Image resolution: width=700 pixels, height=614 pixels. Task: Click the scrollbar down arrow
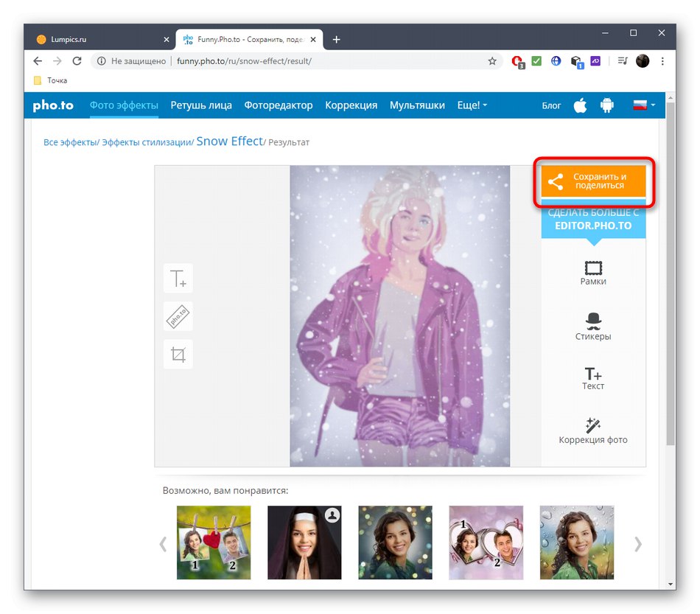670,584
